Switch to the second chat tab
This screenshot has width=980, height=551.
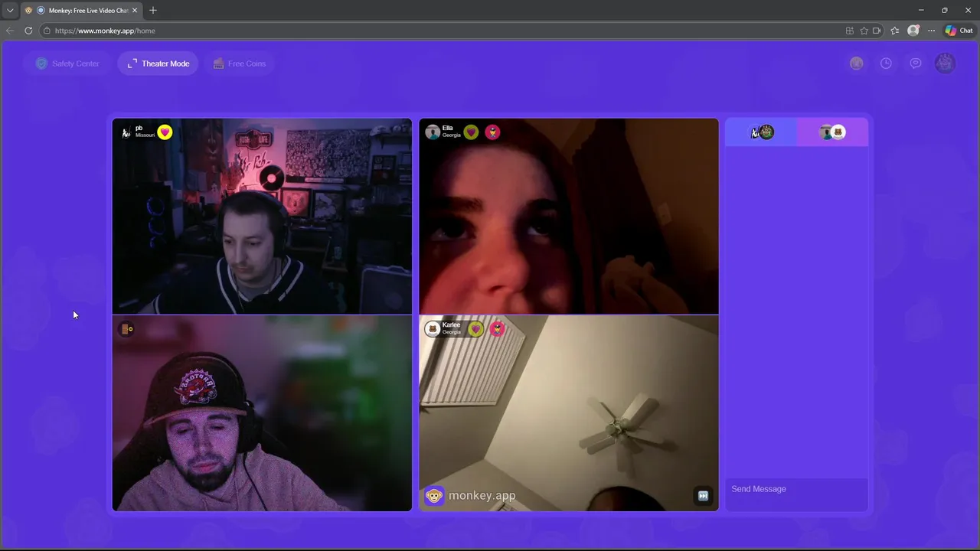[832, 132]
